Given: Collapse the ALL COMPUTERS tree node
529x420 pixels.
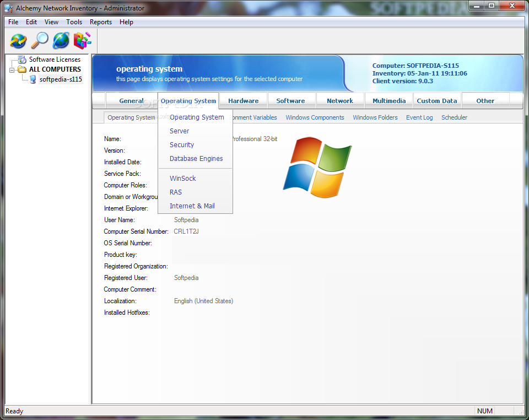Looking at the screenshot, I should (12, 70).
